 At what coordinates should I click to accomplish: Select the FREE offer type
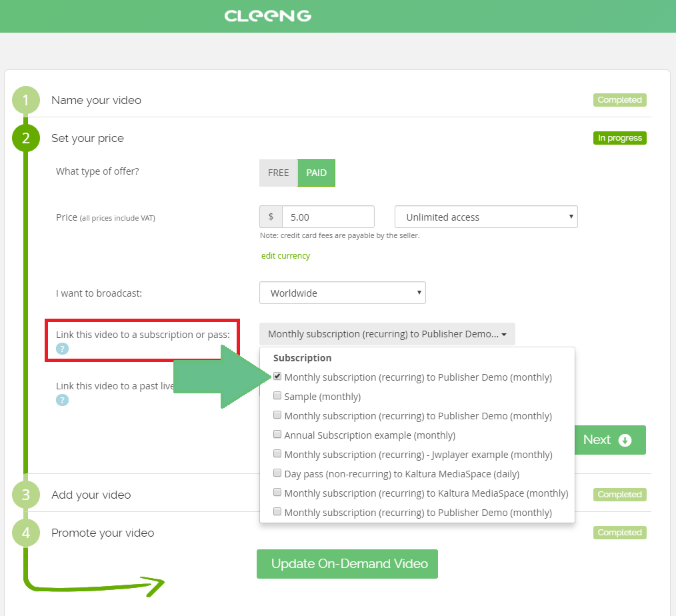coord(279,173)
